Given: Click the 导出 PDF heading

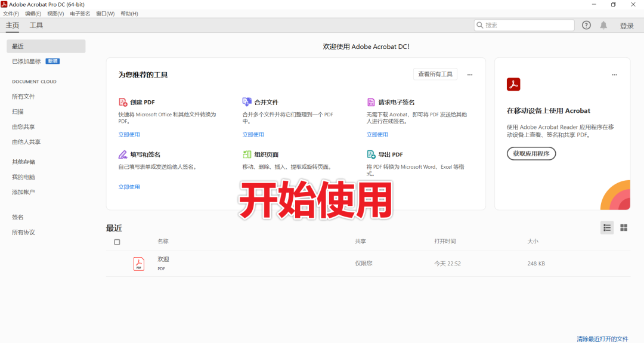Looking at the screenshot, I should pos(391,155).
